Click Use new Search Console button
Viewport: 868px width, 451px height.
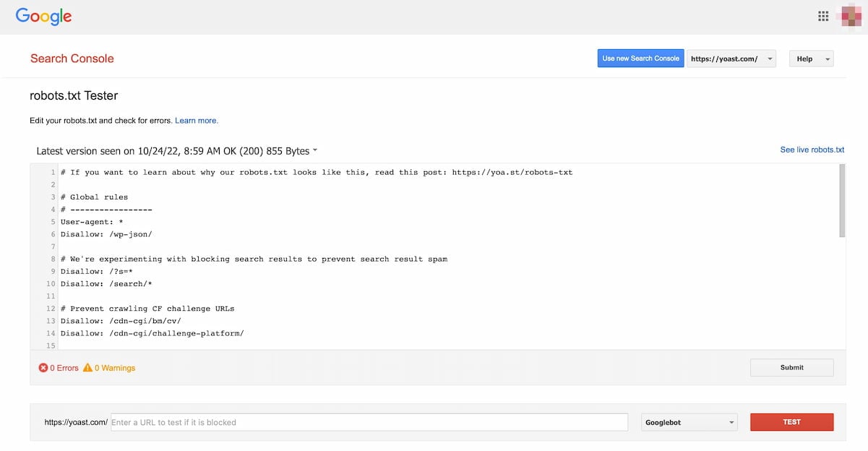[x=641, y=59]
